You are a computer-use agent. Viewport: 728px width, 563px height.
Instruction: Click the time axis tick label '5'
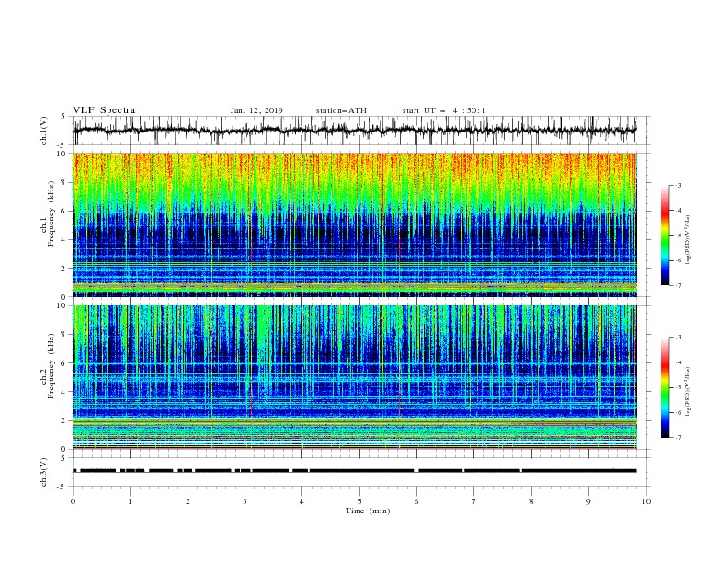pyautogui.click(x=359, y=501)
